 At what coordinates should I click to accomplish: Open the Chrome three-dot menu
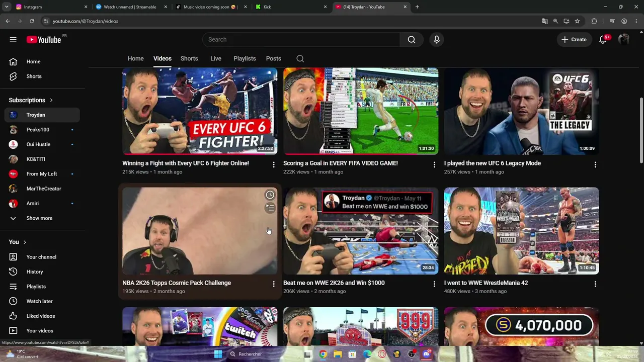636,21
